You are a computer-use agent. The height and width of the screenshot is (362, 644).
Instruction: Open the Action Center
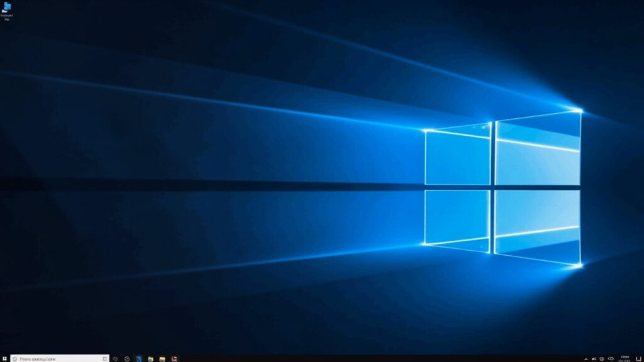pyautogui.click(x=637, y=358)
